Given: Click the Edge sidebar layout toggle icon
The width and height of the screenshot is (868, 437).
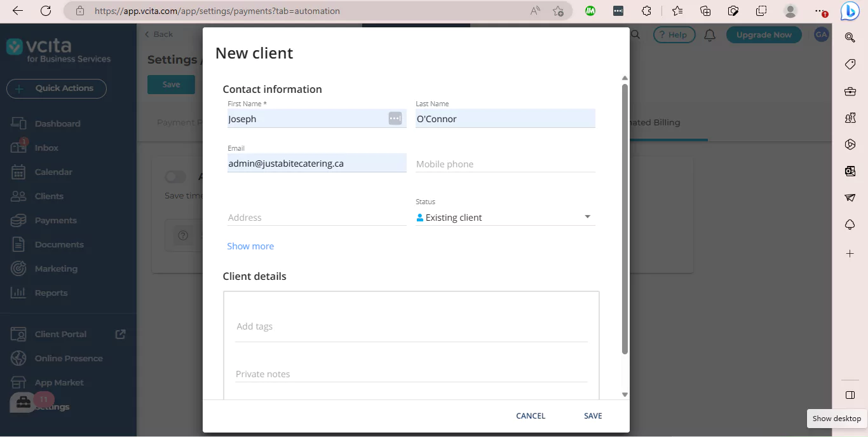Looking at the screenshot, I should (x=850, y=395).
